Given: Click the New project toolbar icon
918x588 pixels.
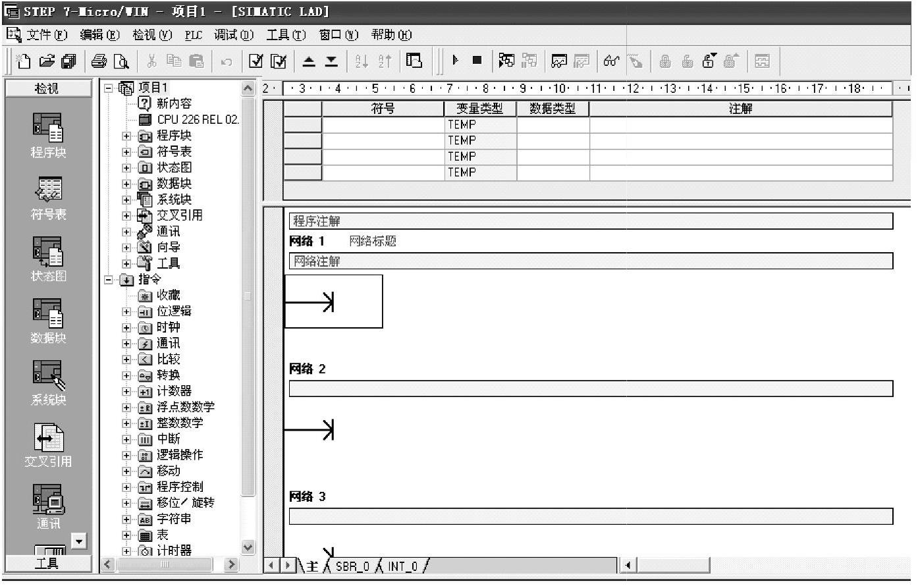Looking at the screenshot, I should pos(23,61).
